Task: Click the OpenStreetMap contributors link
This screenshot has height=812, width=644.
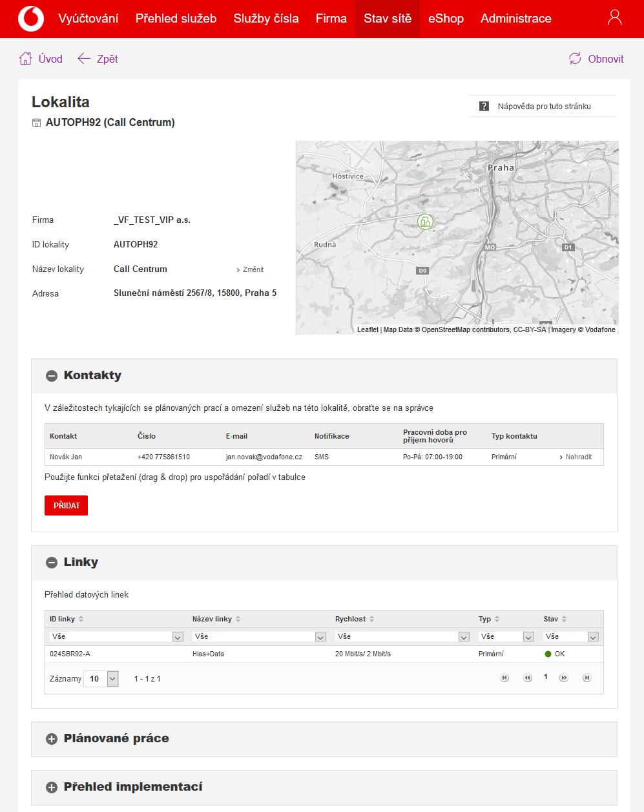Action: tap(466, 329)
